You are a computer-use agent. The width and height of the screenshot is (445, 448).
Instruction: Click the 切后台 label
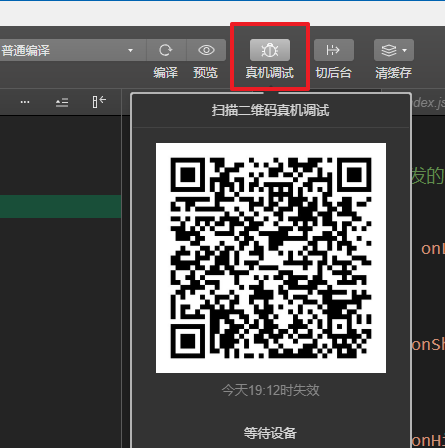(334, 73)
